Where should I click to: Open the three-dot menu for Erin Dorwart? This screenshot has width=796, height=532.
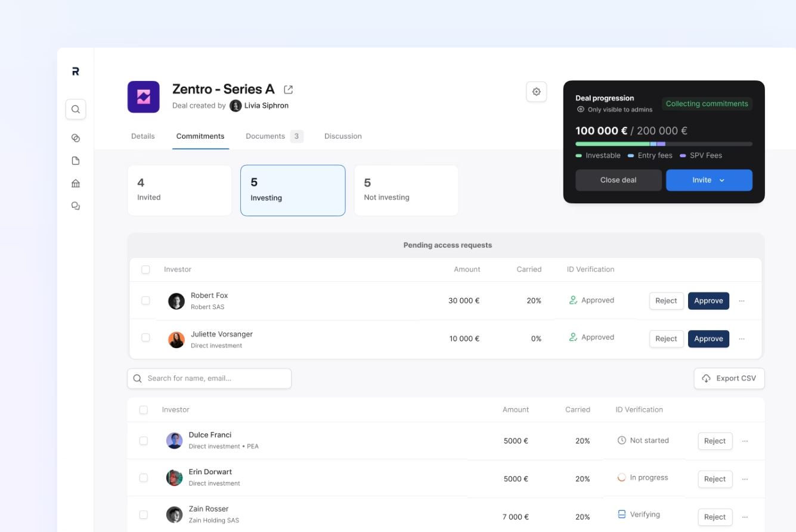(745, 479)
